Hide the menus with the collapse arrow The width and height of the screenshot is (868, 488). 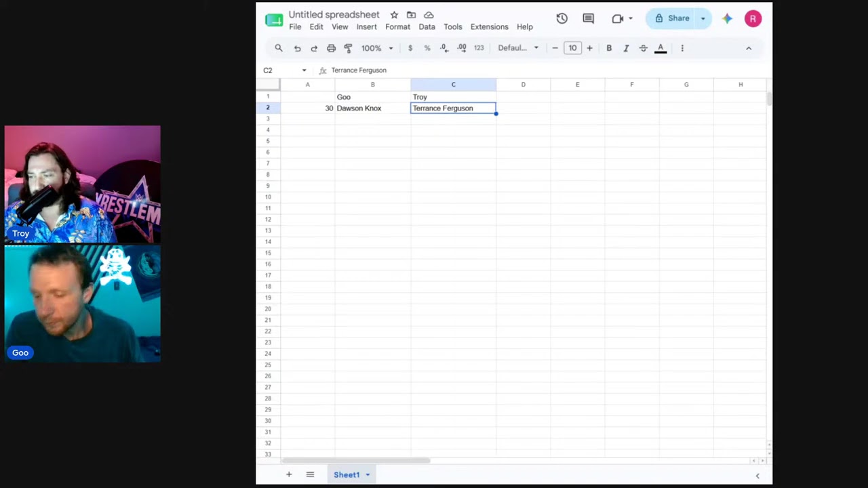(749, 48)
